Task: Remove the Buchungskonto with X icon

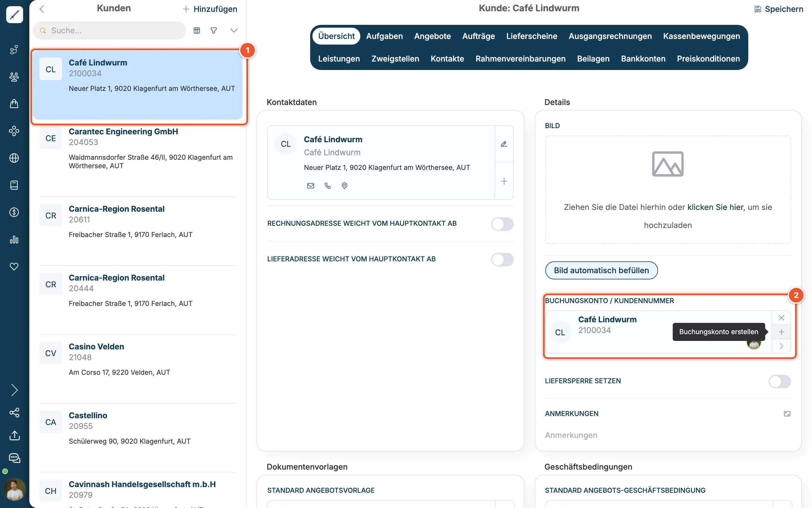Action: click(782, 318)
